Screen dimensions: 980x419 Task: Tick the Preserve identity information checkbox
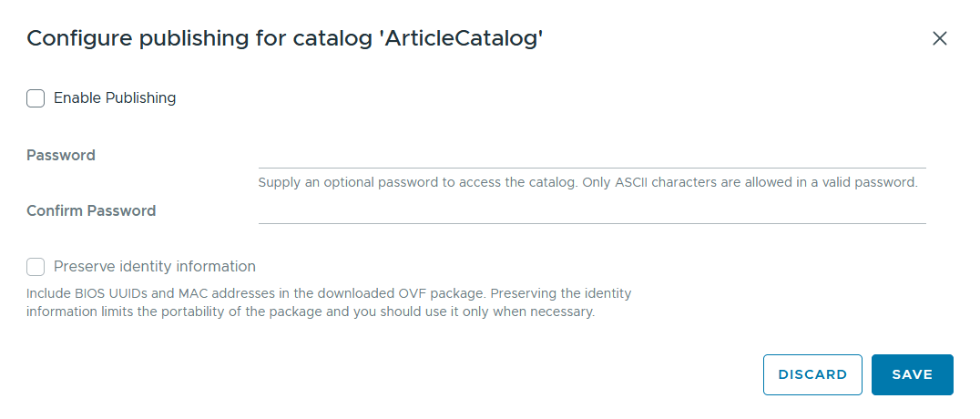coord(36,267)
